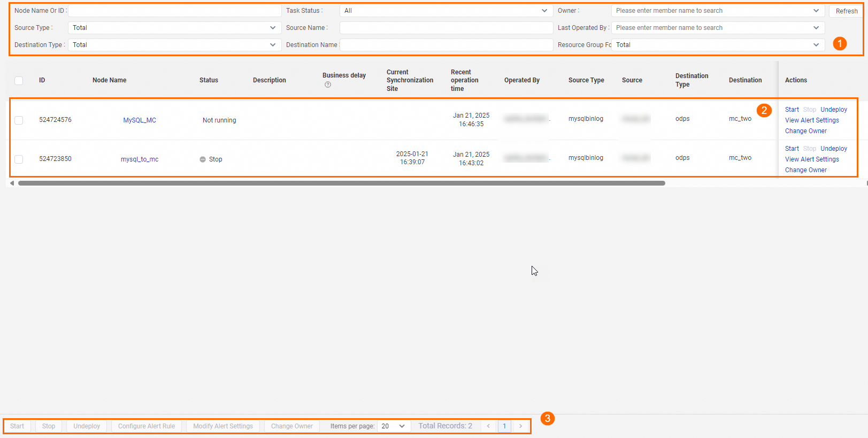Click Stop in the mysql_to_mc row actions
This screenshot has width=868, height=438.
(810, 149)
